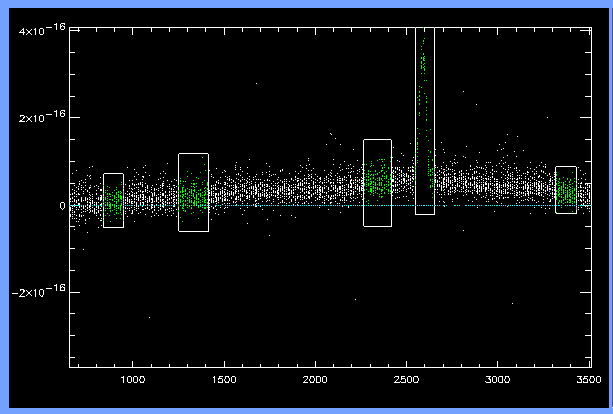Click the 1500 x-axis tick label
This screenshot has height=414, width=613.
click(x=225, y=380)
